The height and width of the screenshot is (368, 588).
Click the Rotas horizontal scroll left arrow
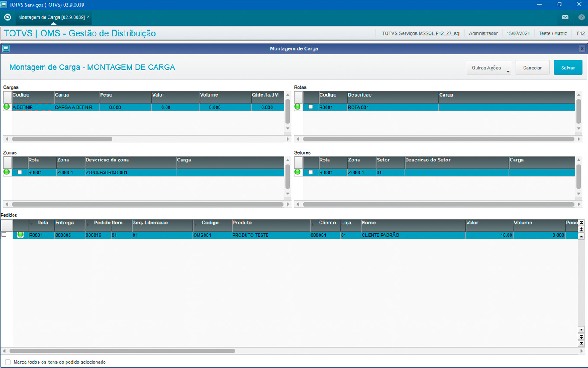[x=297, y=139]
